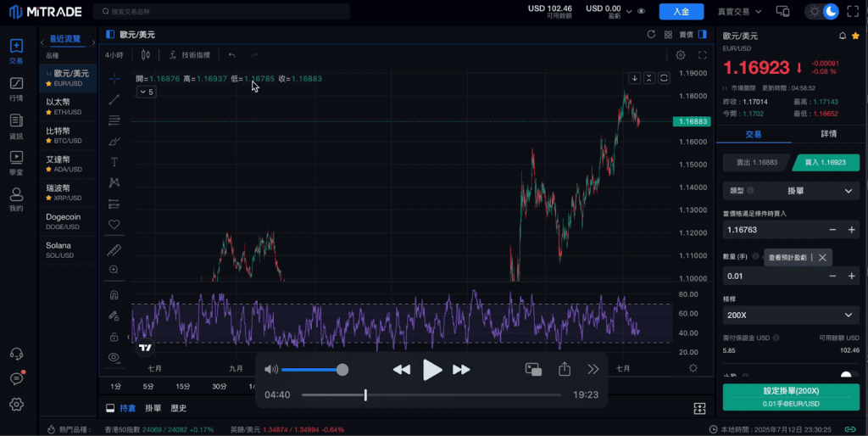Set price alert bell for EUR/USD

843,36
